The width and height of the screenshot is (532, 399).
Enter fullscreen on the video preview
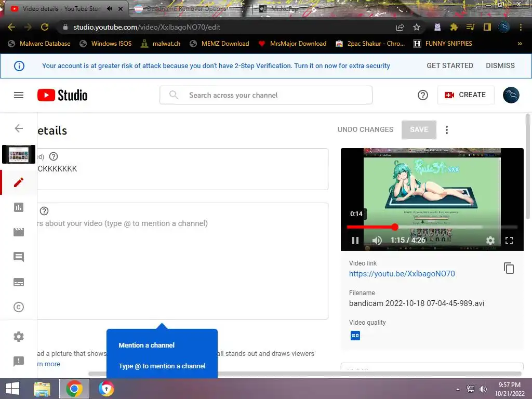coord(509,241)
